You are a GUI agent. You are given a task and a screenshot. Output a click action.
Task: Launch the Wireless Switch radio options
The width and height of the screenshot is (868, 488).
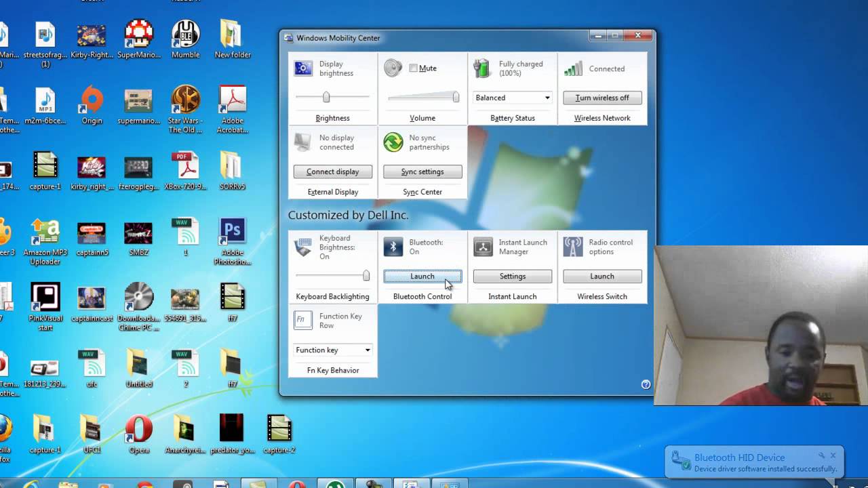click(x=602, y=276)
